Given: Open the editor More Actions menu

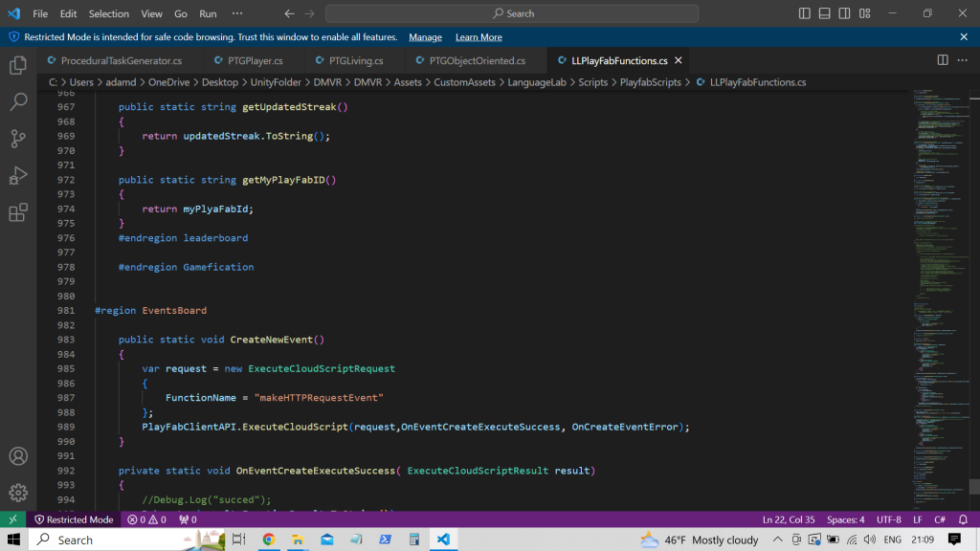Looking at the screenshot, I should 964,60.
